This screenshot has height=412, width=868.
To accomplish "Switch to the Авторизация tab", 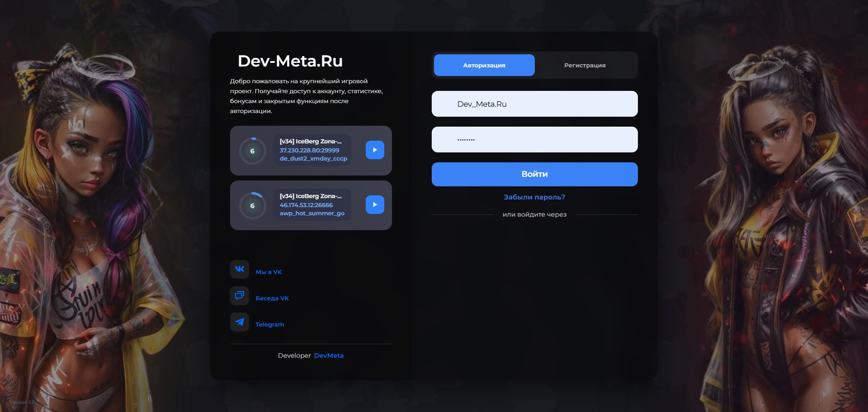I will (484, 65).
